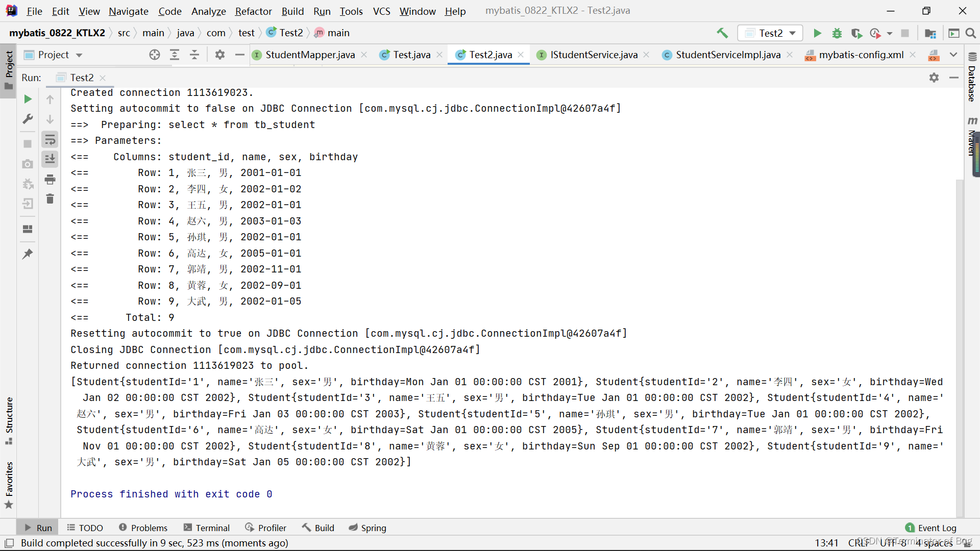Screen dimensions: 980x551
Task: Open the Refactor menu in menu bar
Action: pyautogui.click(x=254, y=11)
